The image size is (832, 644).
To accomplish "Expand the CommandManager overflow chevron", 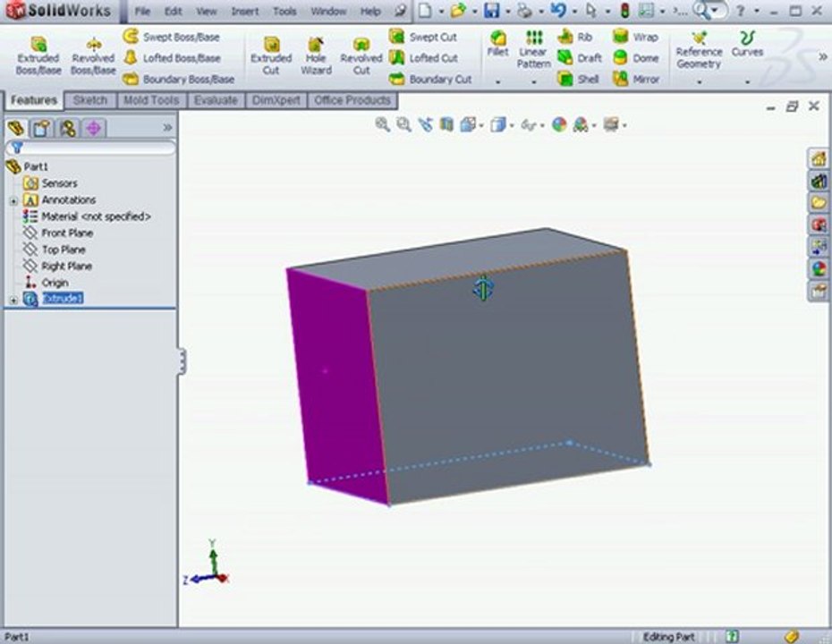I will point(822,56).
